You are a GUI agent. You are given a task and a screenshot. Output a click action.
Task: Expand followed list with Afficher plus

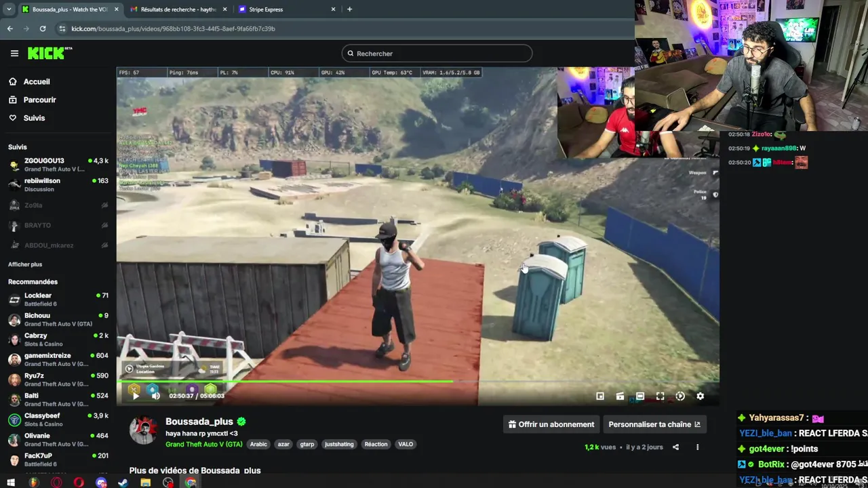(x=25, y=264)
